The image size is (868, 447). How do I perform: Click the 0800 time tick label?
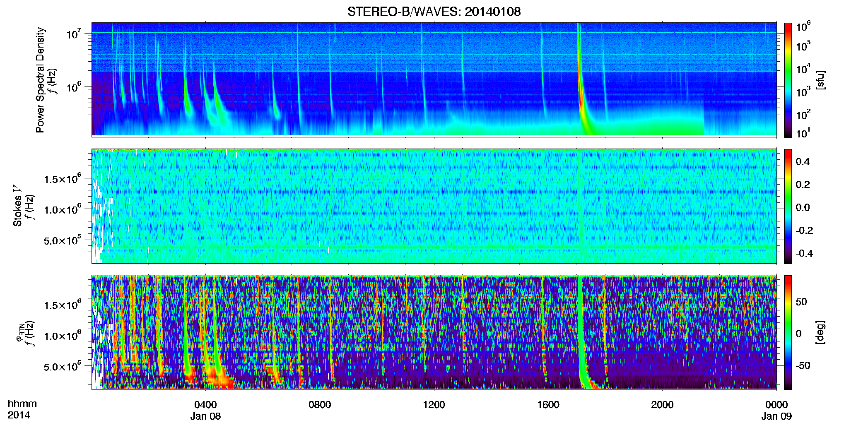[x=320, y=404]
